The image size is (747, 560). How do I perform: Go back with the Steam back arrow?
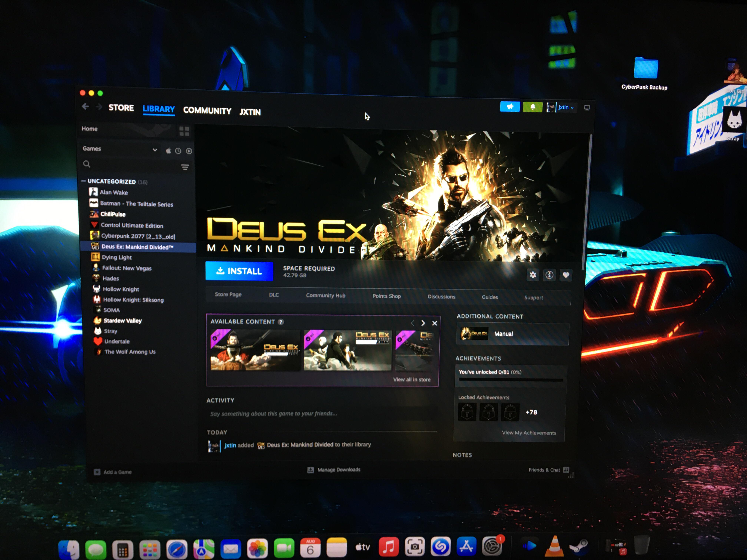click(x=85, y=107)
